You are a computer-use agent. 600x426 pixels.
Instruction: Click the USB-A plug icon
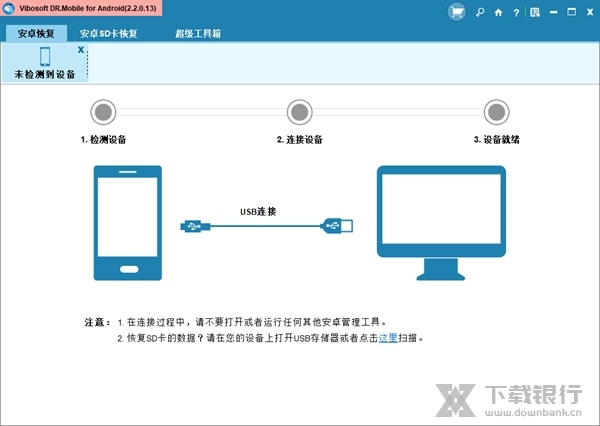[337, 226]
